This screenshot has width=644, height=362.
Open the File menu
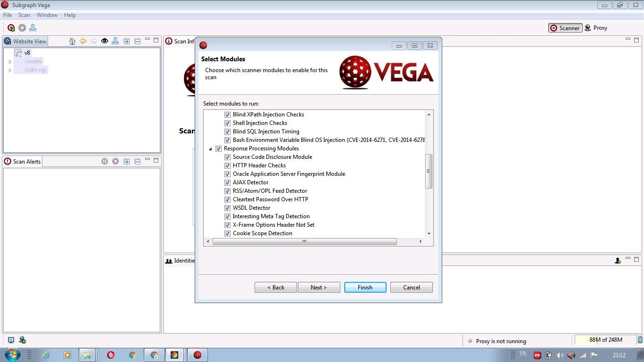8,15
